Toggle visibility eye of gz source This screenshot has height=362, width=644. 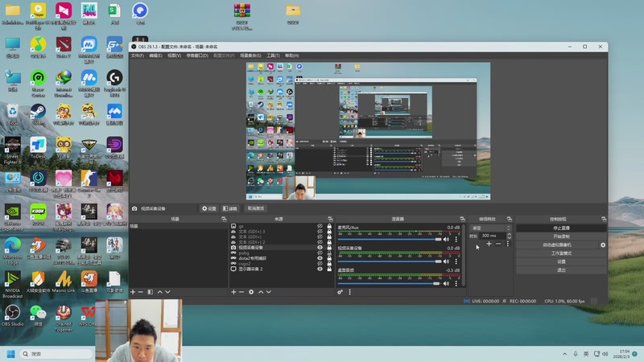pyautogui.click(x=320, y=226)
